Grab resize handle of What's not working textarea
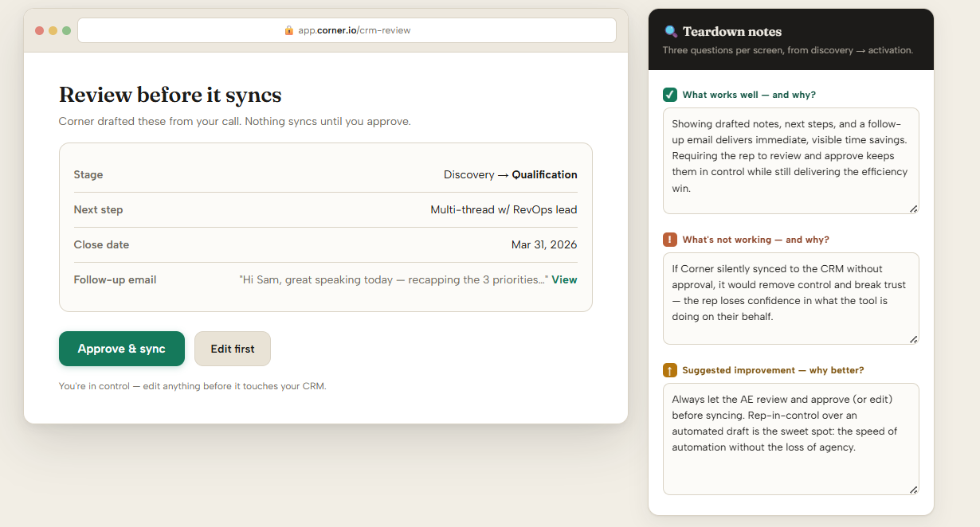This screenshot has width=980, height=527. 913,339
